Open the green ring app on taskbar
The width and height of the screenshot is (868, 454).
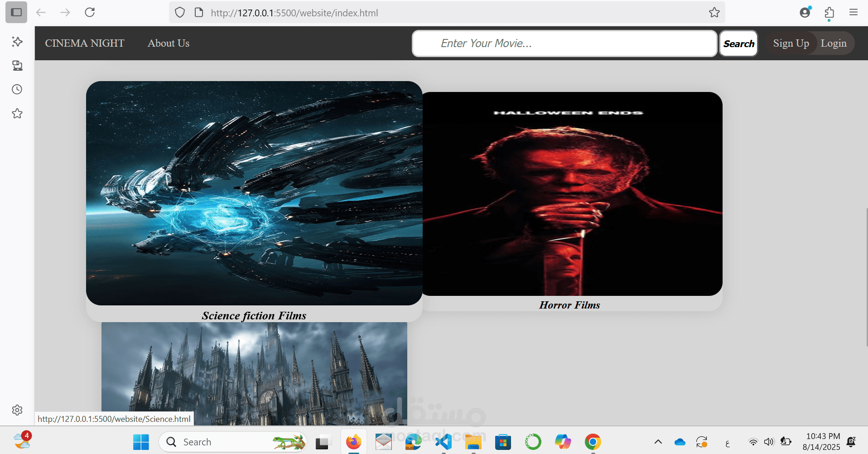pos(533,442)
